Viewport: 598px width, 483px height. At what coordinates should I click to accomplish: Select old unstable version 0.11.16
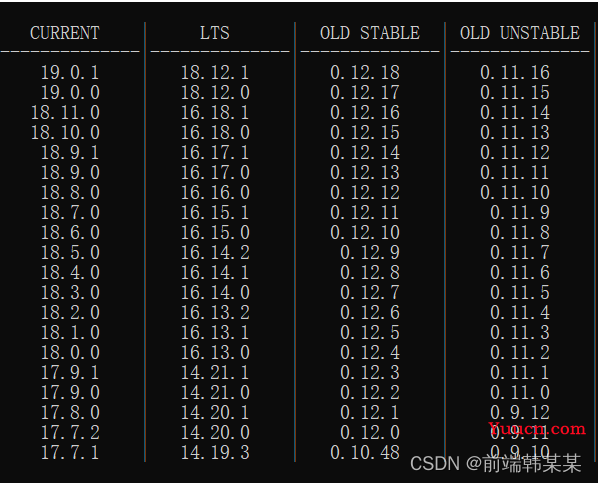point(515,72)
